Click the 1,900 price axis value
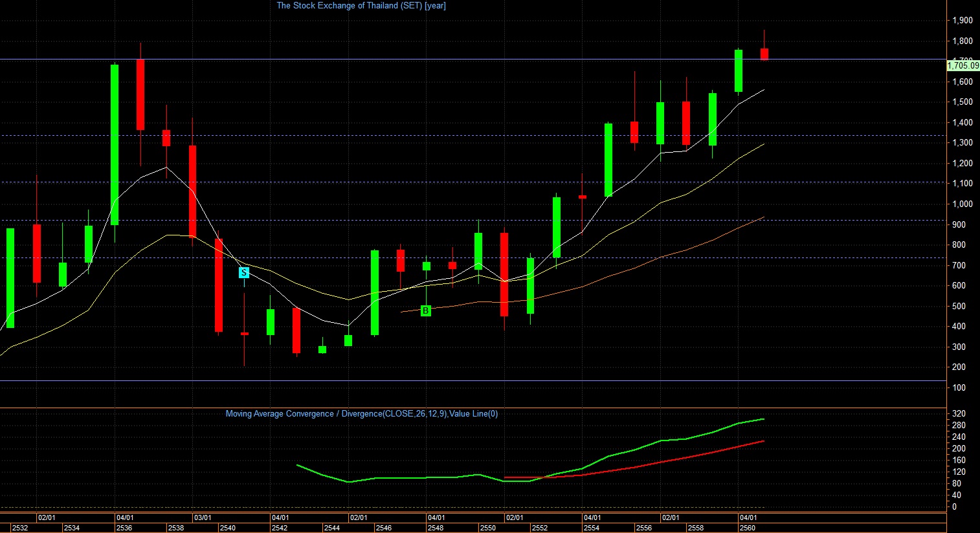This screenshot has width=980, height=533. pos(963,21)
